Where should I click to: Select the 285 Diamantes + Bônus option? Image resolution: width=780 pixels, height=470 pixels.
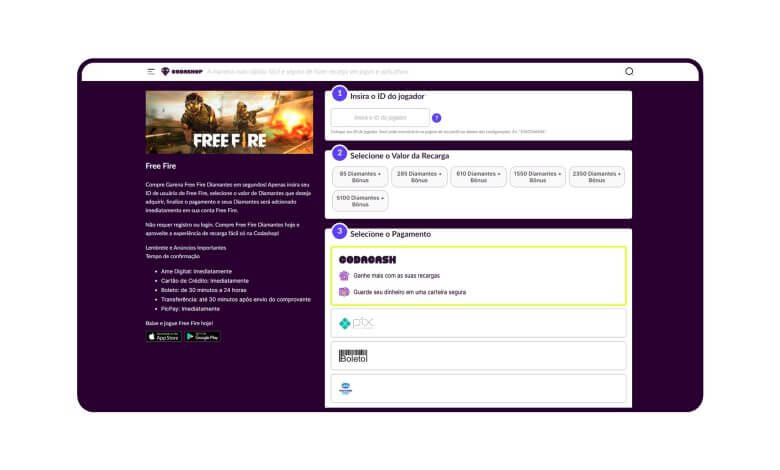(418, 176)
